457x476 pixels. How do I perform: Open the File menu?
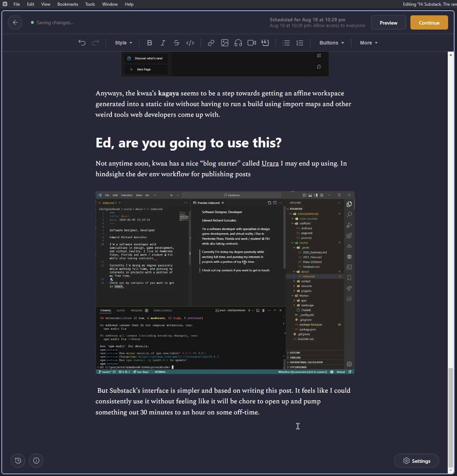pos(17,4)
